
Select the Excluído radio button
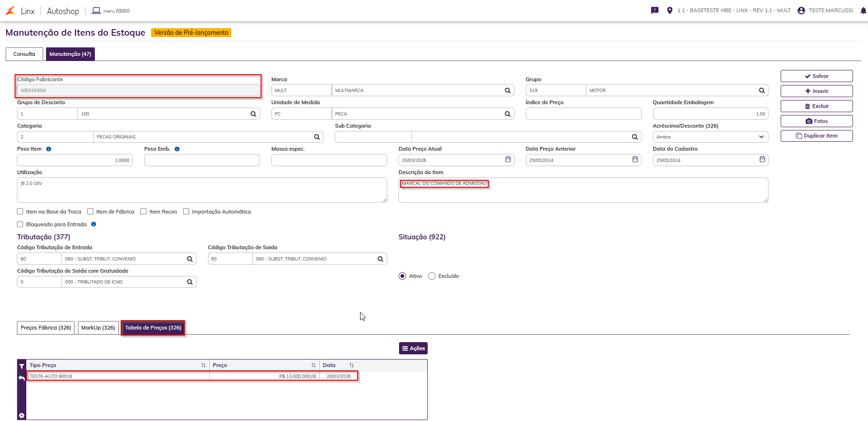coord(432,276)
